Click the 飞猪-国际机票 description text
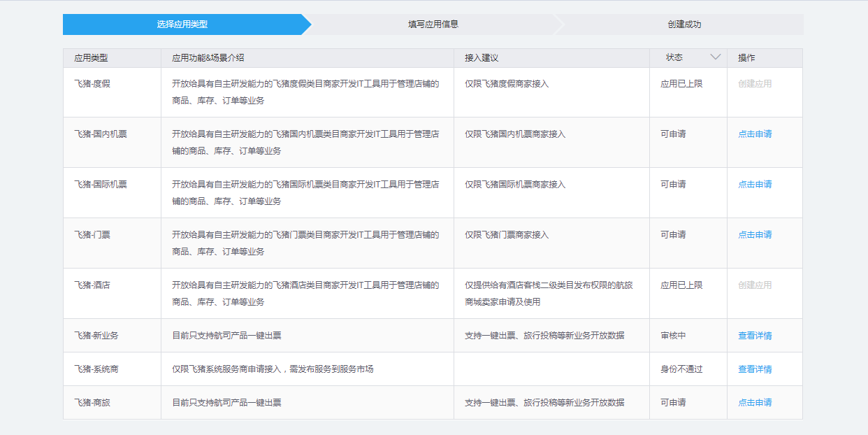Screen dimensions: 868x435 305,193
